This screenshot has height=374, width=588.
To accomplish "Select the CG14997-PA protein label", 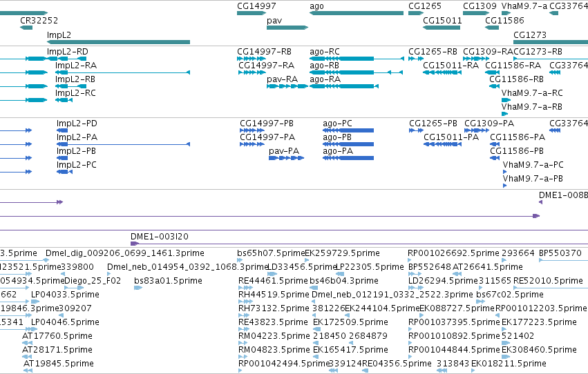I will click(267, 137).
